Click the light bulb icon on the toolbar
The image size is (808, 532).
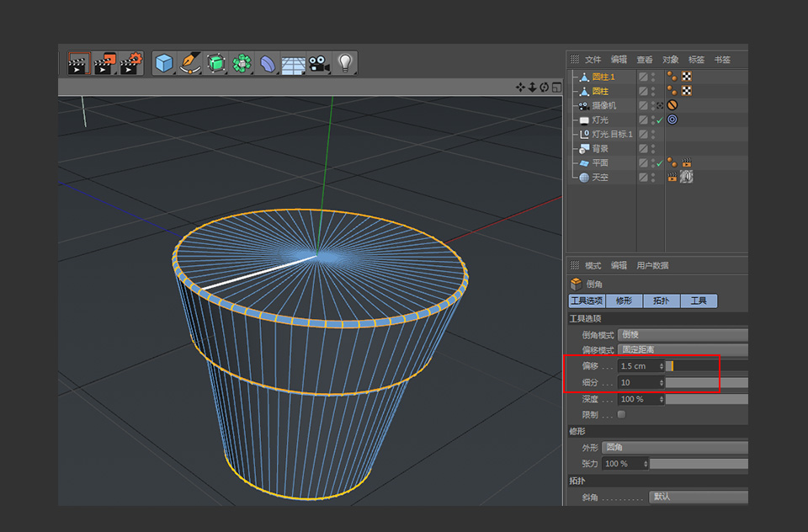tap(344, 64)
